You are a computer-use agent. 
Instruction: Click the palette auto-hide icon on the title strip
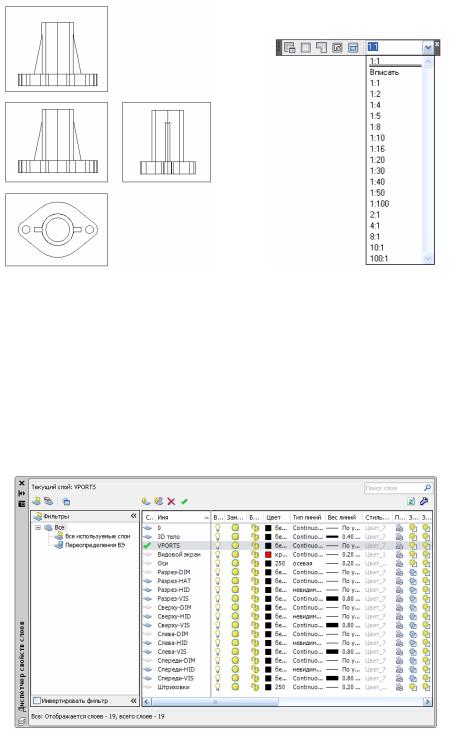pyautogui.click(x=22, y=493)
